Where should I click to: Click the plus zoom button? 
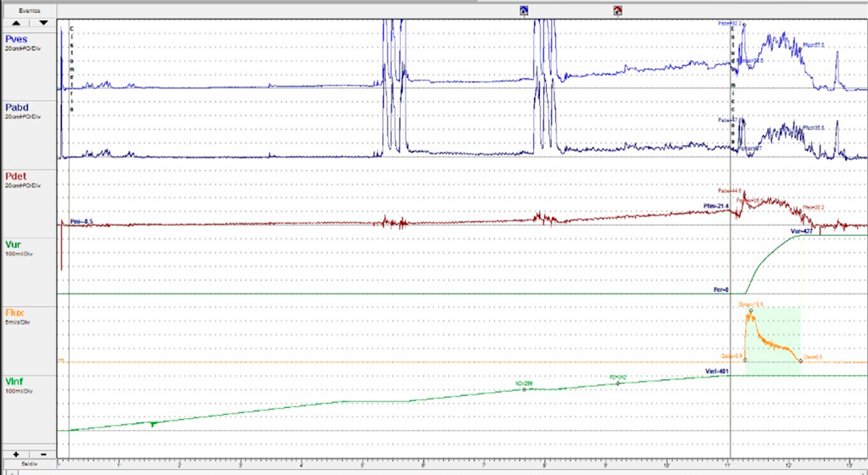16,455
